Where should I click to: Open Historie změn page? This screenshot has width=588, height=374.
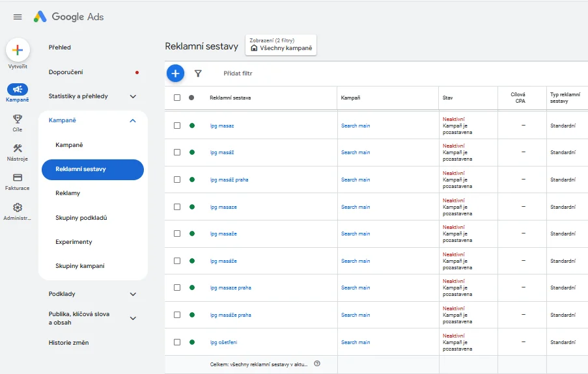(x=68, y=343)
